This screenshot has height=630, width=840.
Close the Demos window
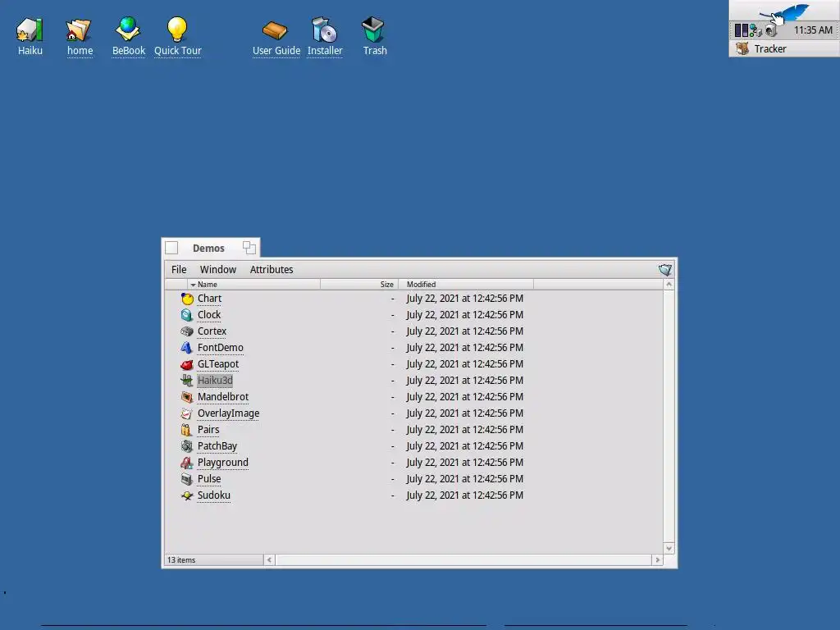[x=171, y=248]
